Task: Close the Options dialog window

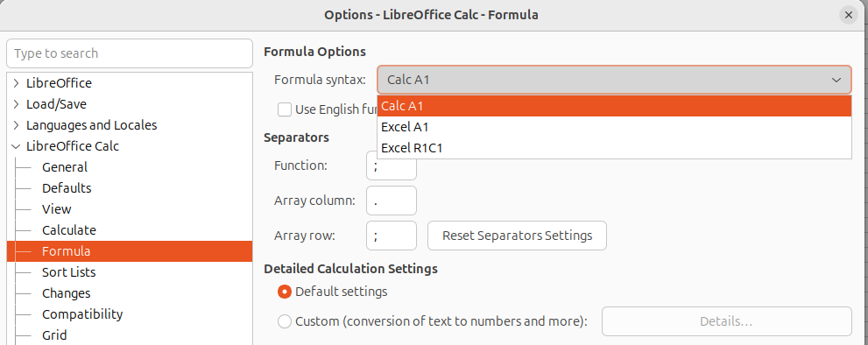Action: point(848,15)
